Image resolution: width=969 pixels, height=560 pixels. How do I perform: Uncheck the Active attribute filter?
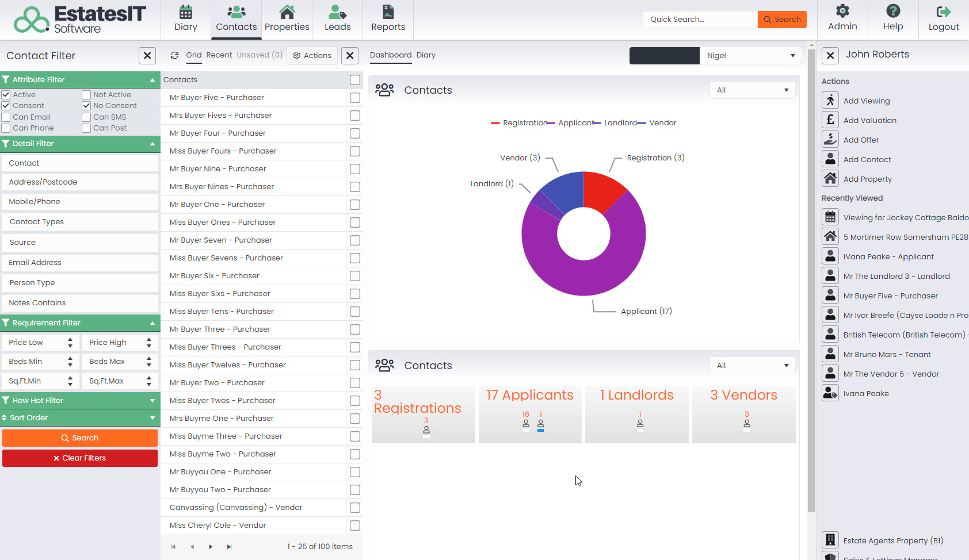click(x=6, y=94)
